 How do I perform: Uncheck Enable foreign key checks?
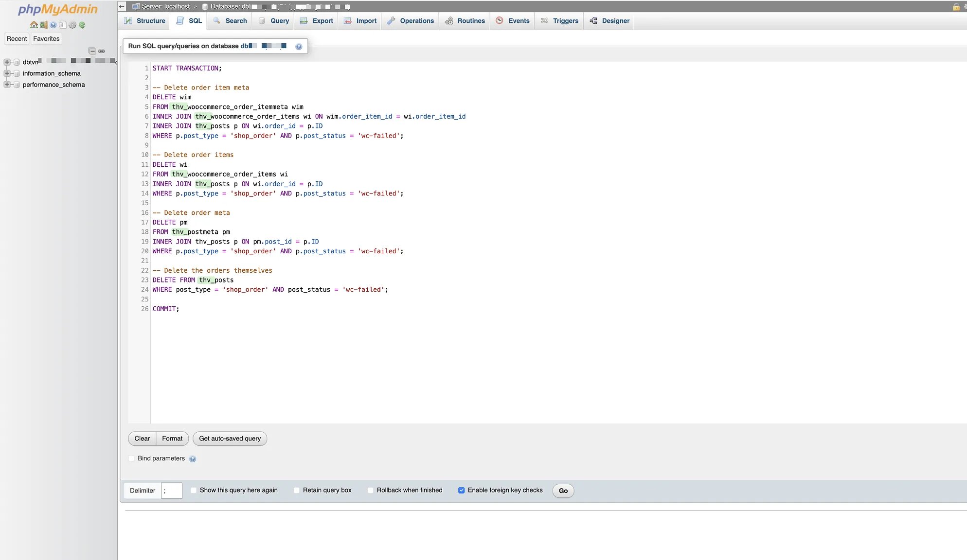(x=462, y=490)
